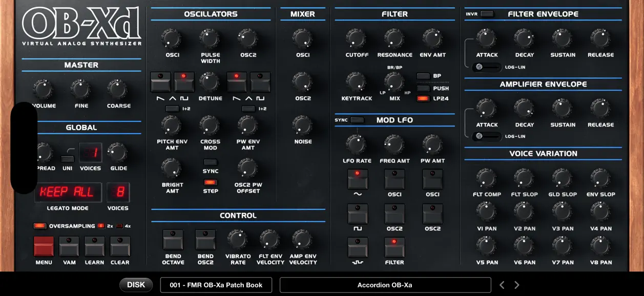Select the sample-and-hold LFO shape
The image size is (644, 296).
358,248
